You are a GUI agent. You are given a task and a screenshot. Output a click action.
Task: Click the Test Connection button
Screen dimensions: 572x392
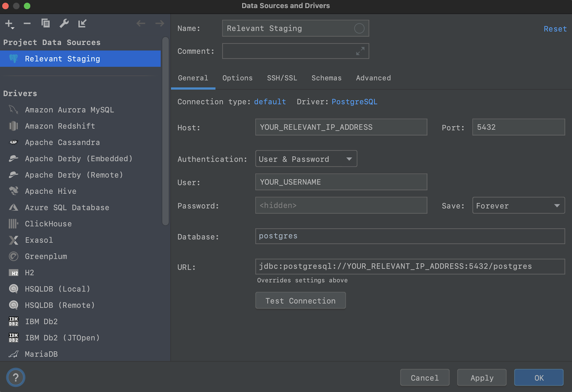[x=300, y=300]
